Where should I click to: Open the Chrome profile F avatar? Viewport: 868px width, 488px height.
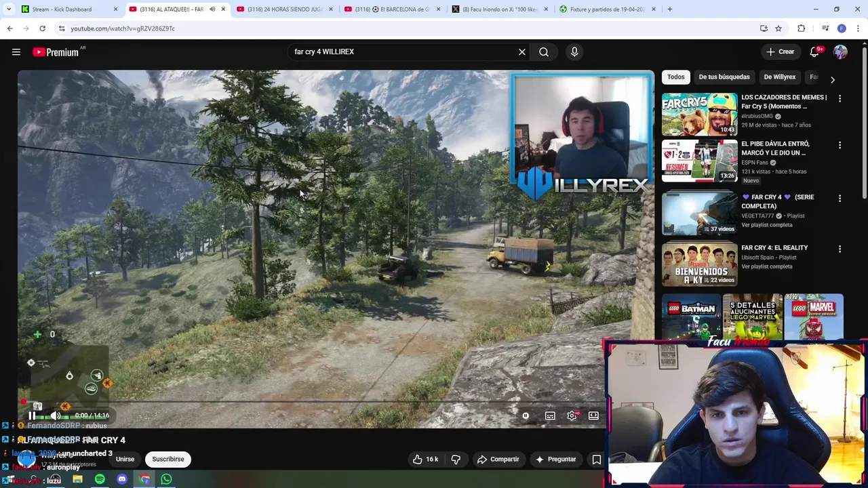coord(842,28)
